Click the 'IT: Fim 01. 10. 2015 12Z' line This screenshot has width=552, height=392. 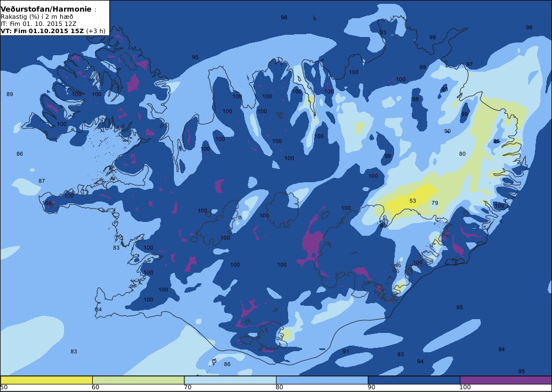point(39,24)
